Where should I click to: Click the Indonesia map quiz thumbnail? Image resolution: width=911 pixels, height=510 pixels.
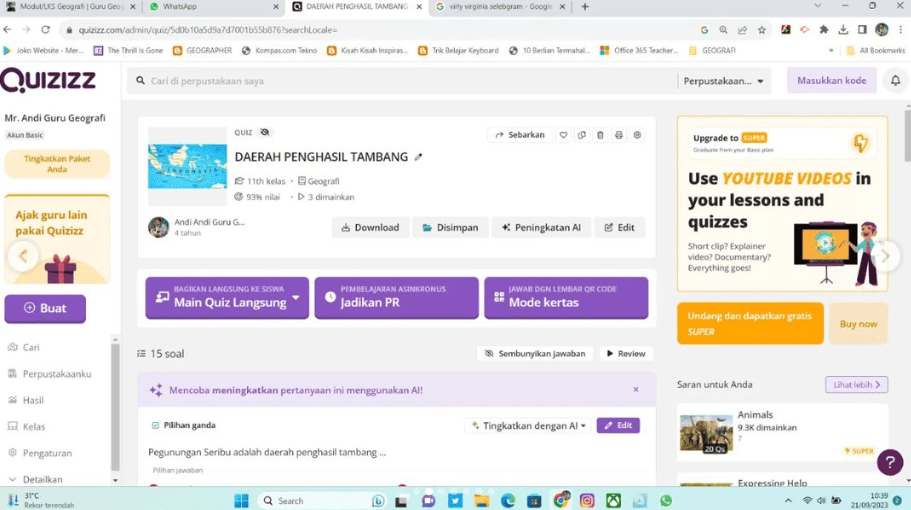point(187,166)
